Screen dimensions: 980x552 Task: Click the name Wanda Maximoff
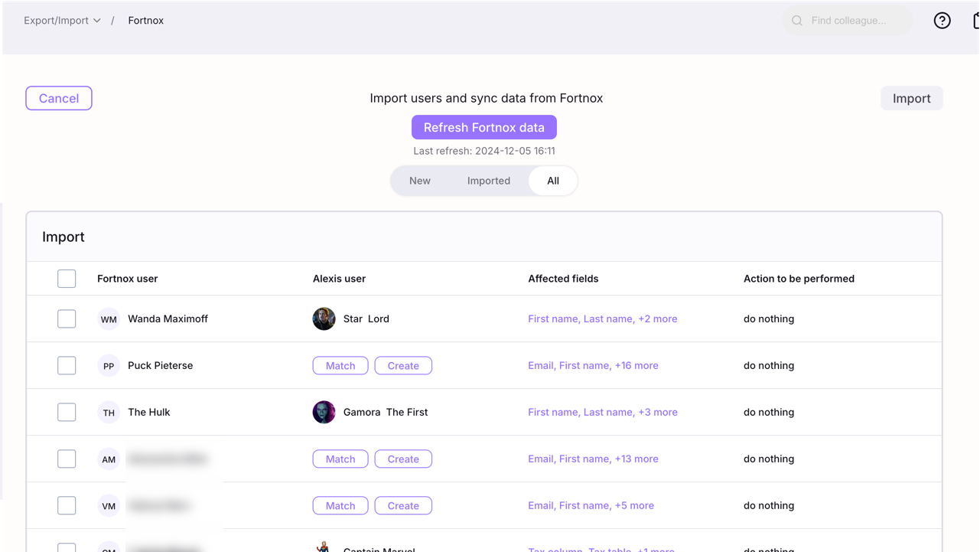pos(168,318)
